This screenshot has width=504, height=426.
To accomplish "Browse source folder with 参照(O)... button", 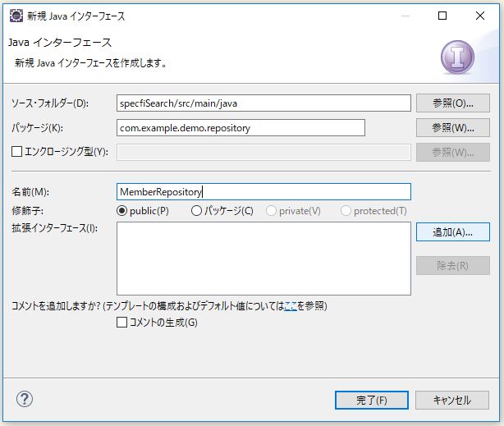I will (453, 103).
